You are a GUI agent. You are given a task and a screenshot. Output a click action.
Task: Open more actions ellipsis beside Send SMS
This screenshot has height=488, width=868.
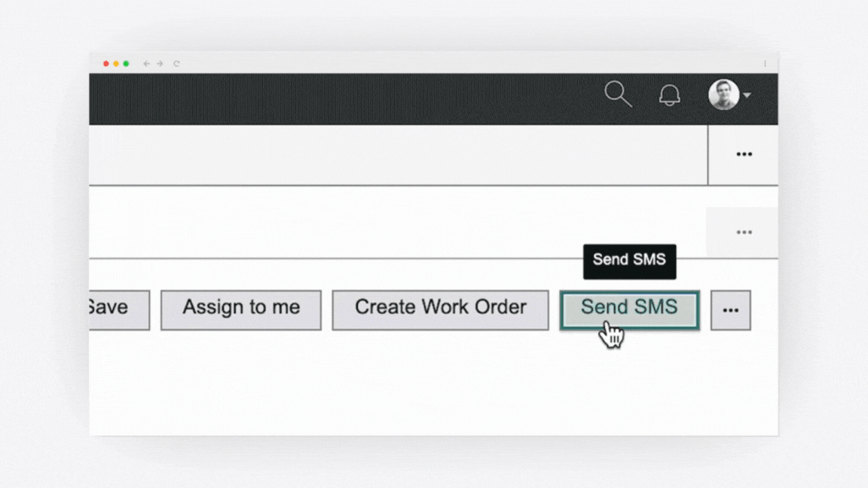click(x=731, y=310)
